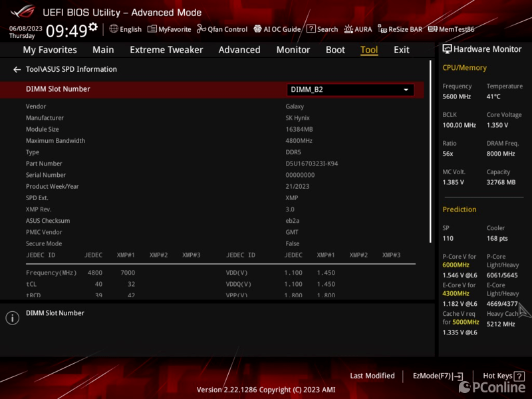
Task: Go to the My Favorites tab
Action: tap(50, 50)
